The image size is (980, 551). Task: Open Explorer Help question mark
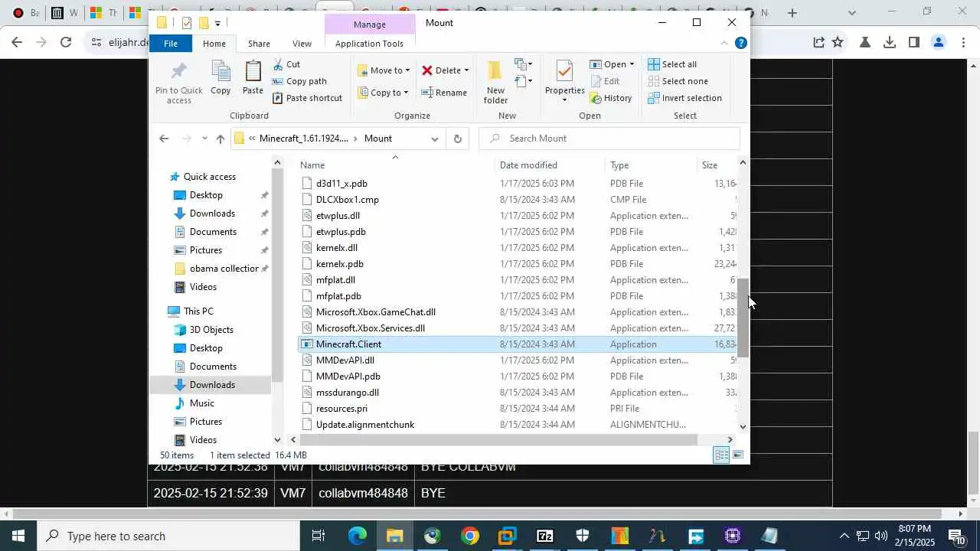click(x=740, y=43)
